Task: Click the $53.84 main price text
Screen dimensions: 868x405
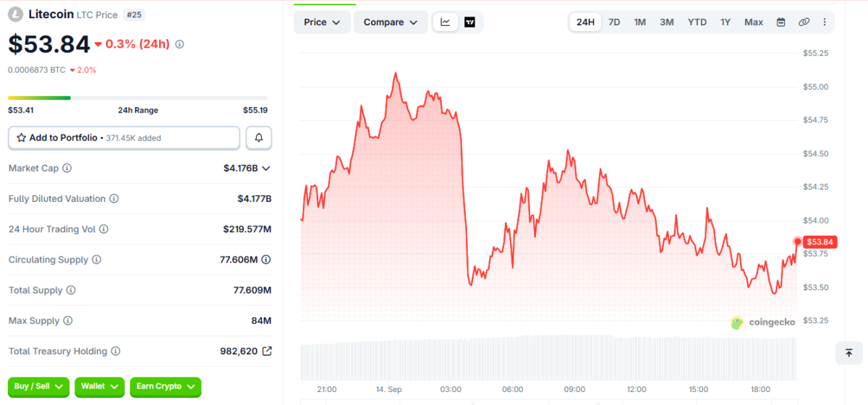Action: pos(49,44)
